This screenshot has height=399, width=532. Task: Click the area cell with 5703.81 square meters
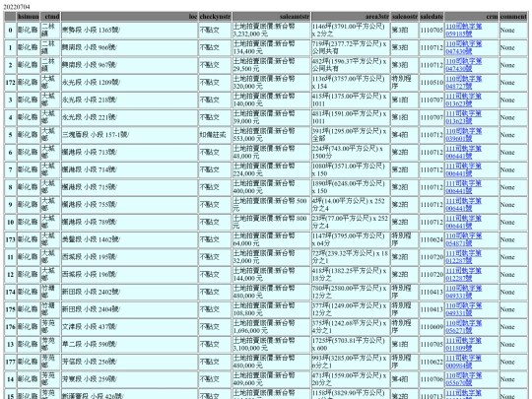pos(351,345)
